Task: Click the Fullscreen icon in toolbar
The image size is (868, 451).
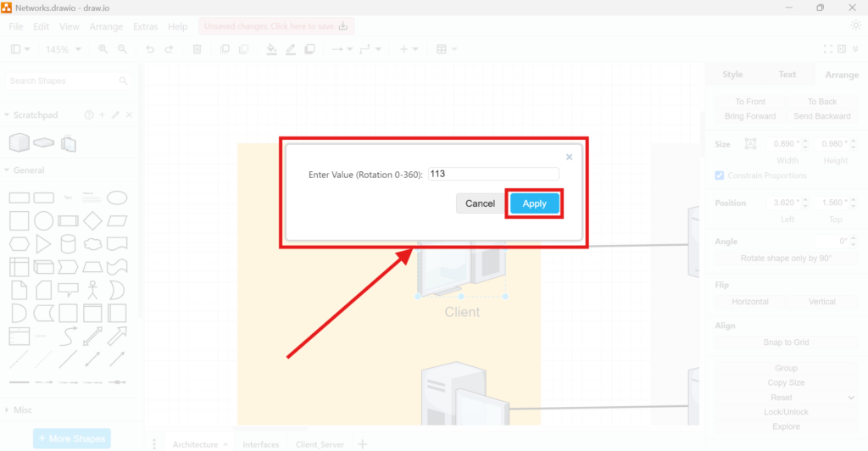Action: pyautogui.click(x=827, y=49)
